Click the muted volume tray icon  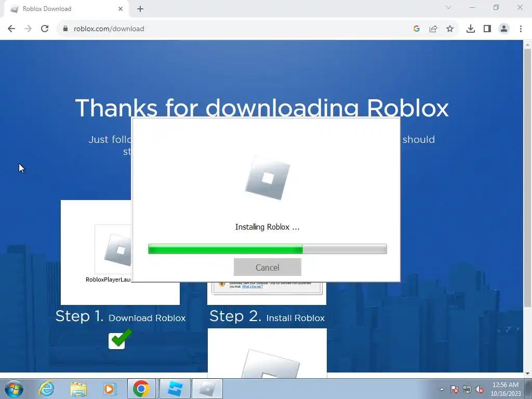click(480, 389)
